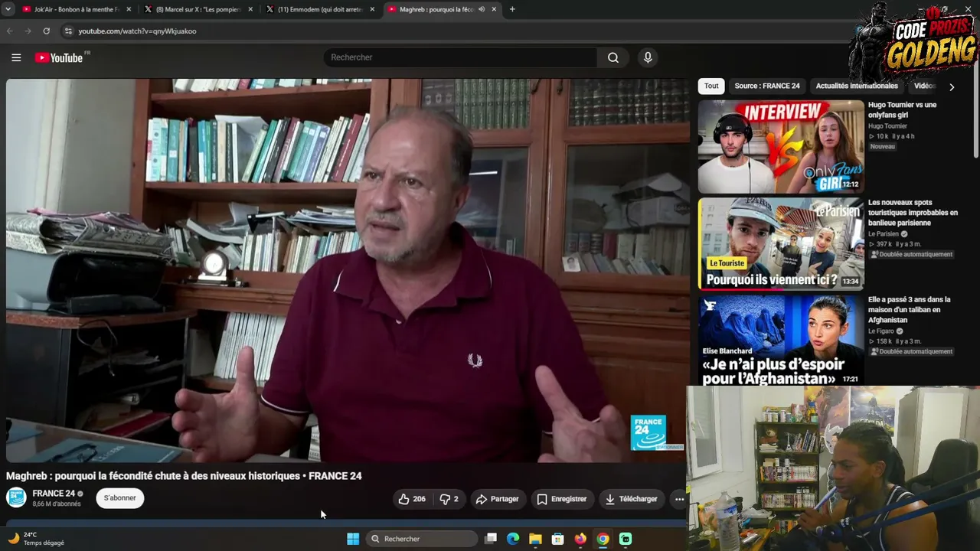The height and width of the screenshot is (551, 980).
Task: Open the weather widget showing 24°C
Action: tap(36, 539)
